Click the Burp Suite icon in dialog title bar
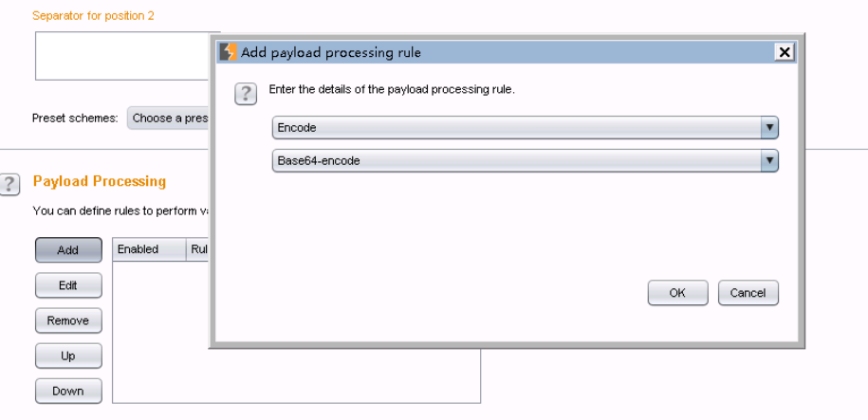 [228, 52]
